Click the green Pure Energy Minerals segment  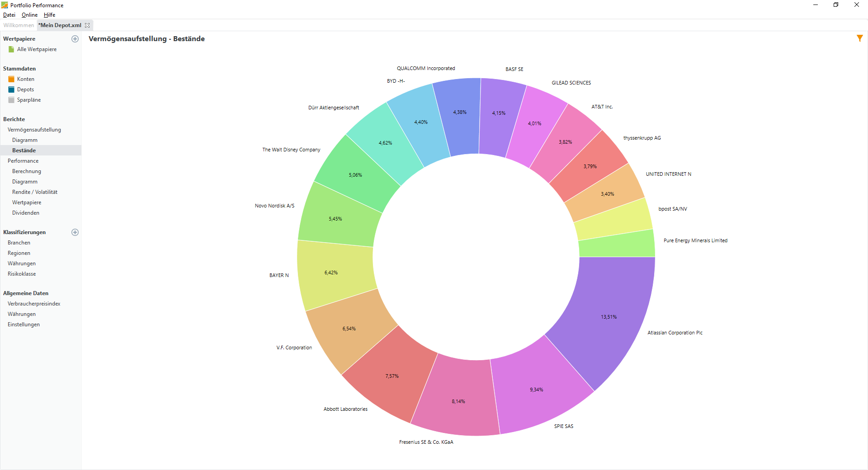tap(618, 244)
